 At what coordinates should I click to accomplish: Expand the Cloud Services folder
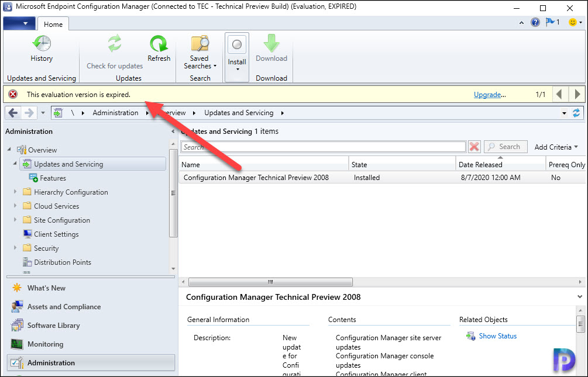(15, 206)
